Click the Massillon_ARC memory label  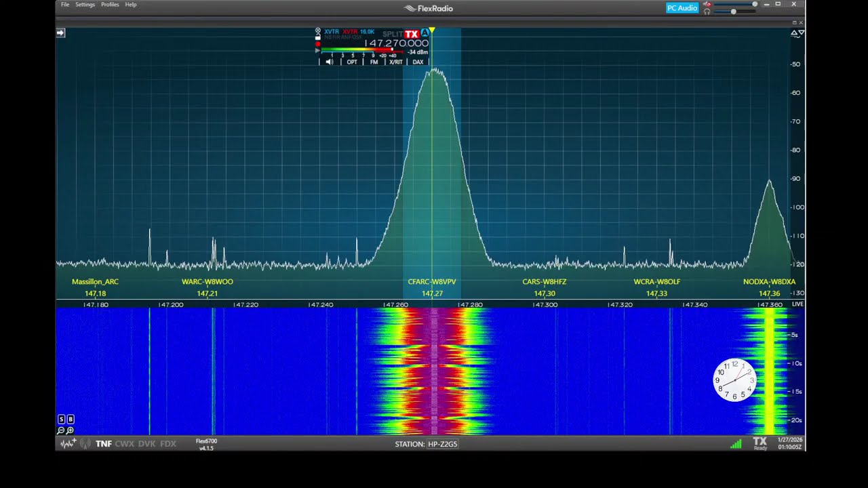[x=95, y=281]
